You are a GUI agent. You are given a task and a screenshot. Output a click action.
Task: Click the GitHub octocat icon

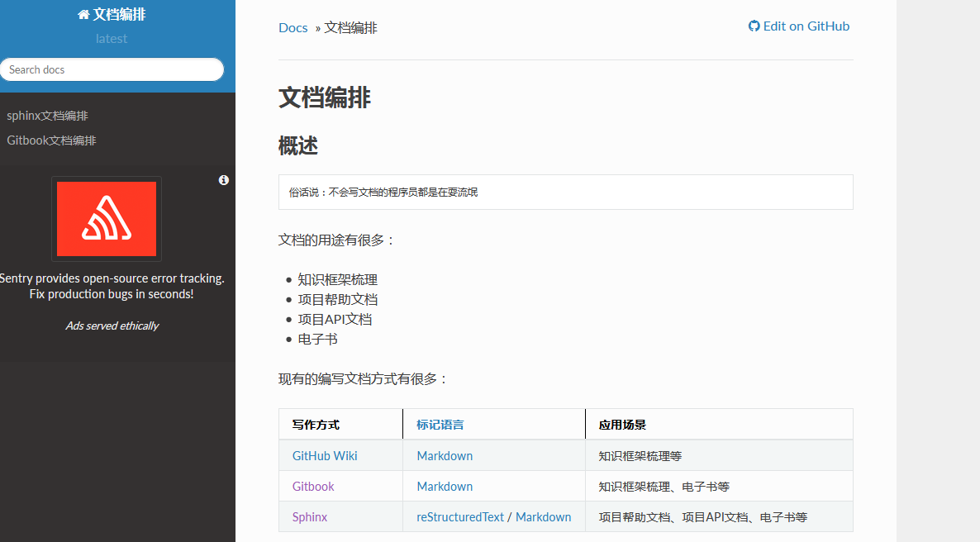tap(754, 26)
